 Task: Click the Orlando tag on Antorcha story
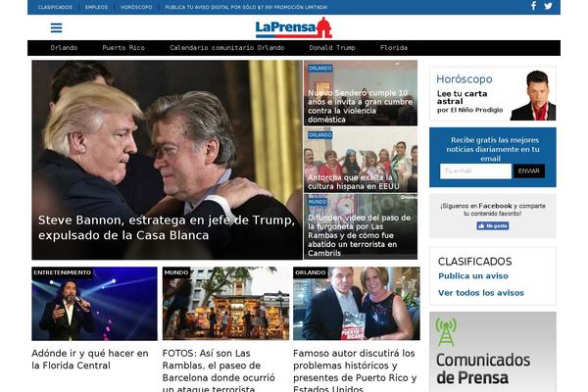point(319,135)
